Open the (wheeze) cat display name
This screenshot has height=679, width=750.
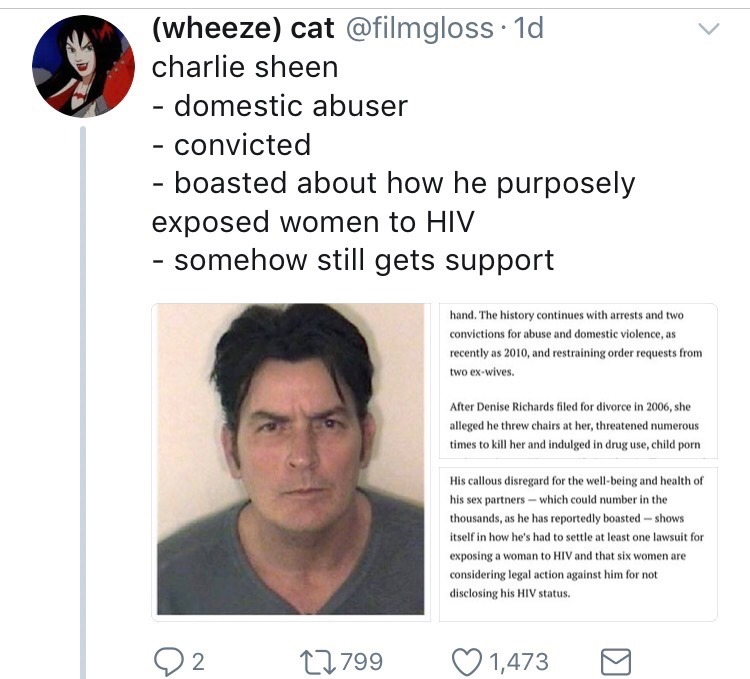click(x=243, y=28)
